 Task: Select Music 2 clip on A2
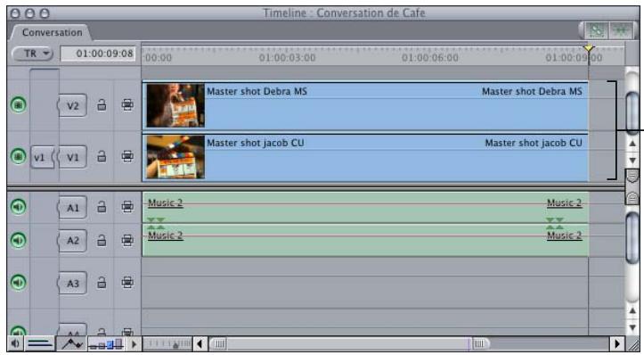click(365, 240)
